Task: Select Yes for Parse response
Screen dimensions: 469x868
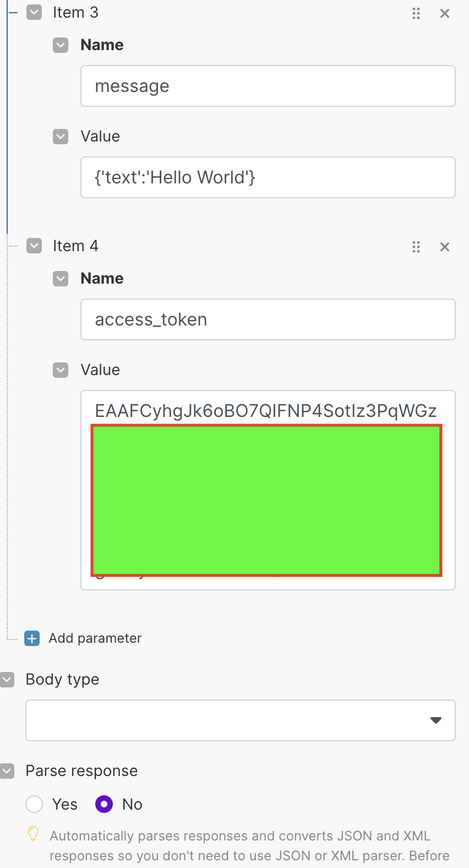Action: [34, 804]
